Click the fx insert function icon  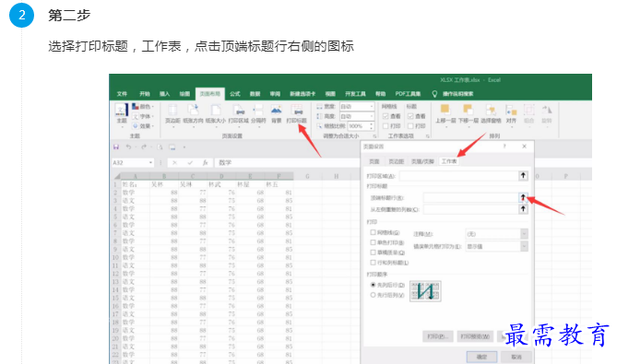click(x=205, y=162)
